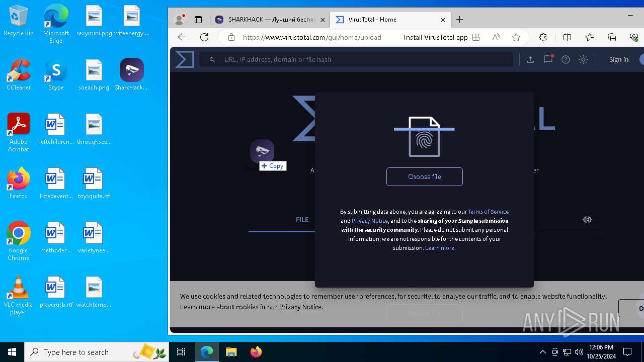Select the FILE tab on VirusTotal

[302, 220]
